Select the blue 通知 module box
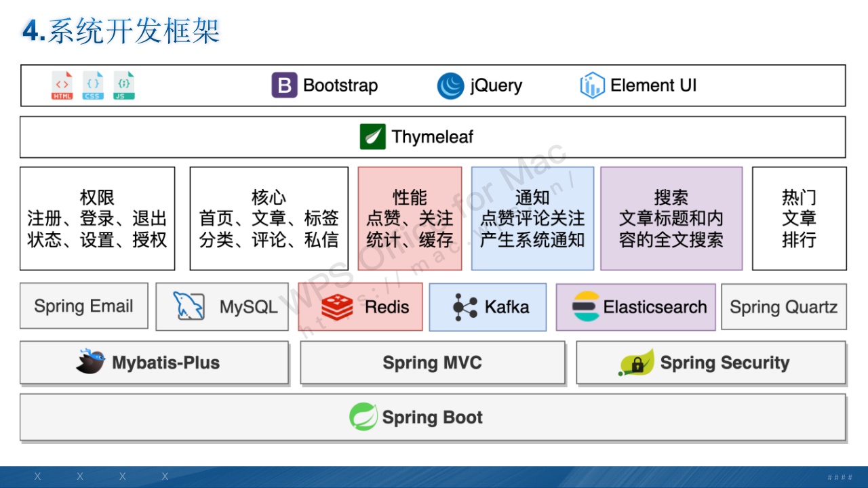This screenshot has width=868, height=488. [532, 219]
